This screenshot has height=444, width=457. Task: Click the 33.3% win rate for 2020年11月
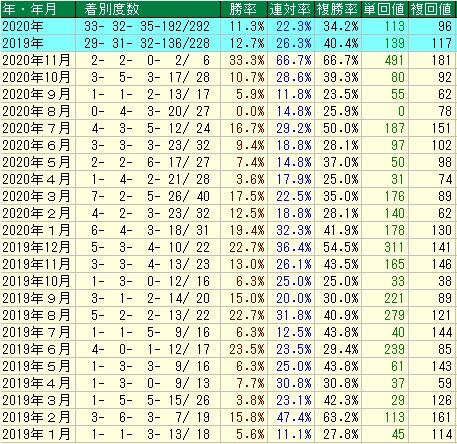coord(247,60)
